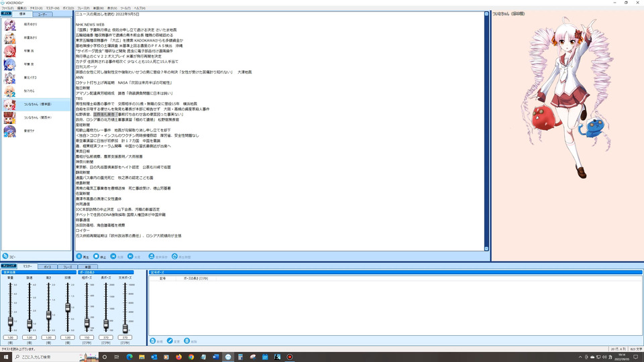Open Microsoft Word from the taskbar
Viewport: 644px width, 362px height.
(x=215, y=357)
